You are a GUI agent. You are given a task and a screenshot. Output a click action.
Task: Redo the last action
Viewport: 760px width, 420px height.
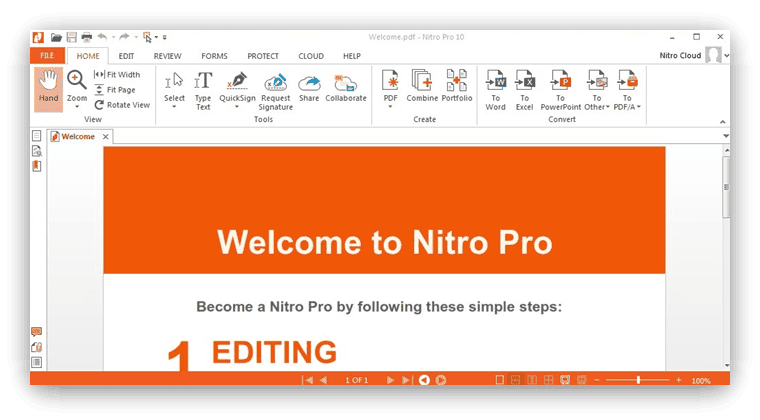pos(125,37)
